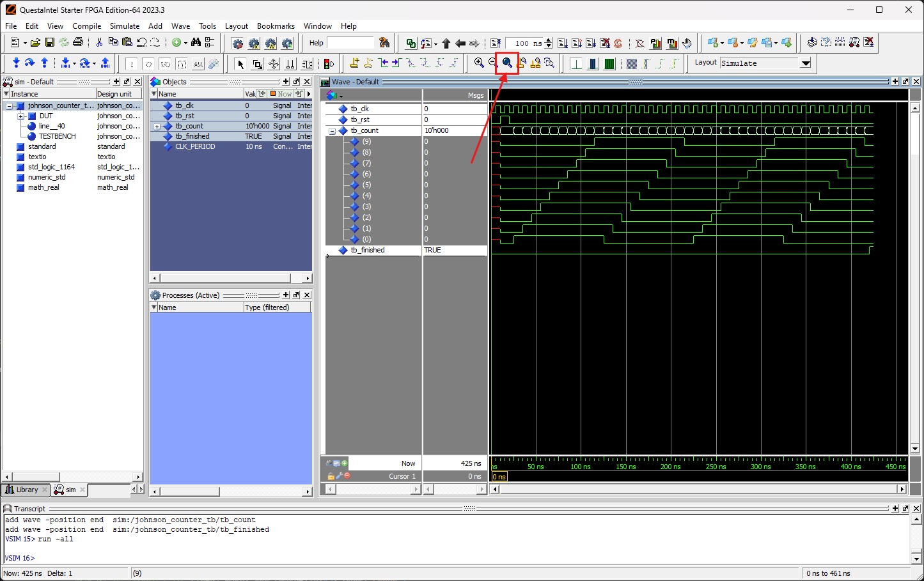Toggle the ALL object filter button

[198, 64]
